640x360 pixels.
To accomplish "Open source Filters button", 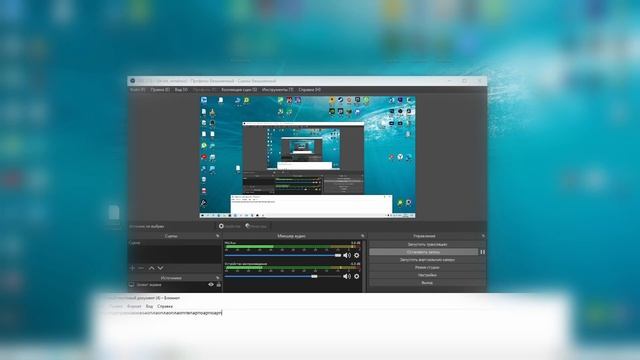I will point(256,226).
